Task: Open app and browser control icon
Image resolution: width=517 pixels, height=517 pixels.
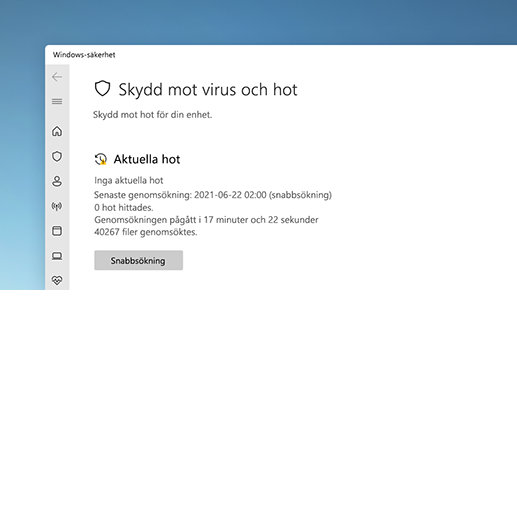Action: 57,231
